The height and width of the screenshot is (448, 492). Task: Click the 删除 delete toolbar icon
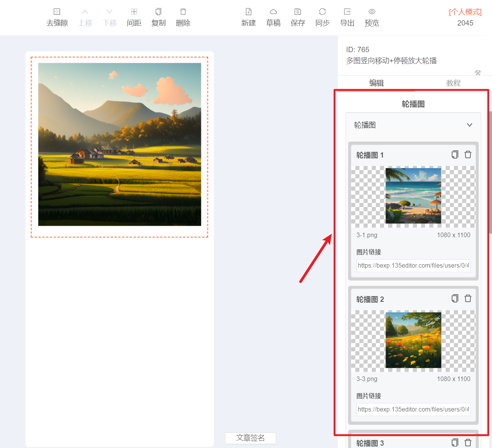pyautogui.click(x=183, y=12)
